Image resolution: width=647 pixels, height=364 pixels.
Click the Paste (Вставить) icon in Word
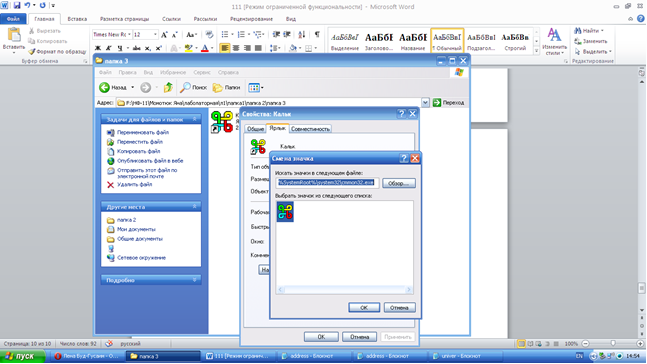(14, 35)
